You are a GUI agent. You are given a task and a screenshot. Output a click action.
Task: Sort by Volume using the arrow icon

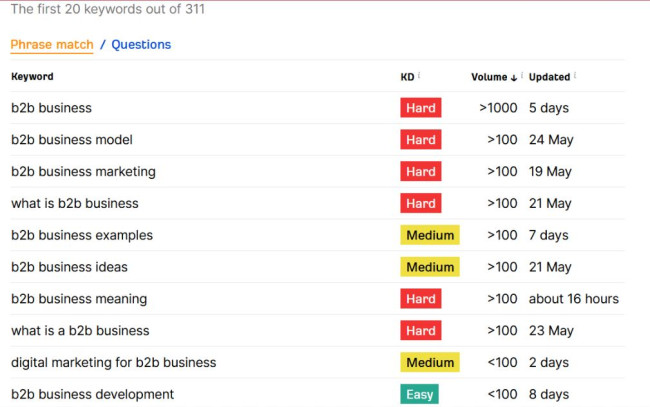click(514, 77)
